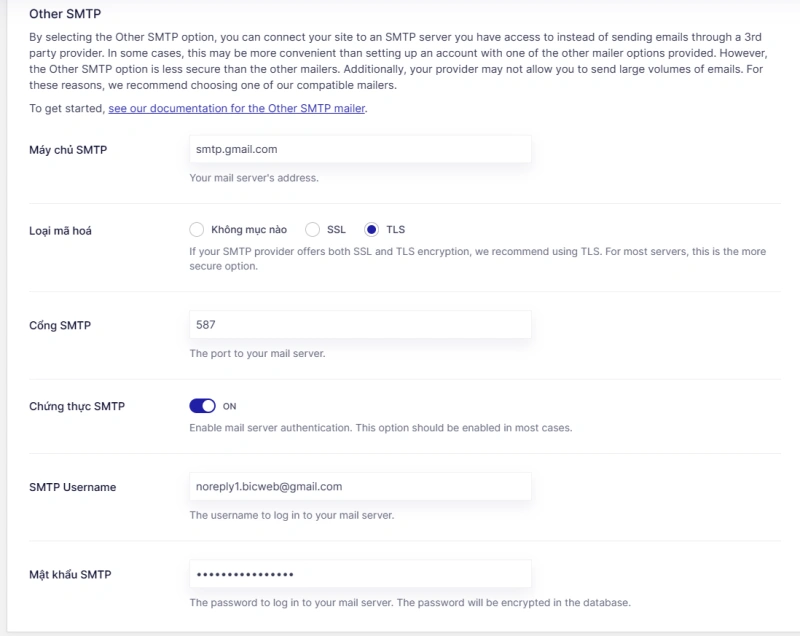Select the SSL encryption radio button
The image size is (800, 636).
pyautogui.click(x=312, y=230)
